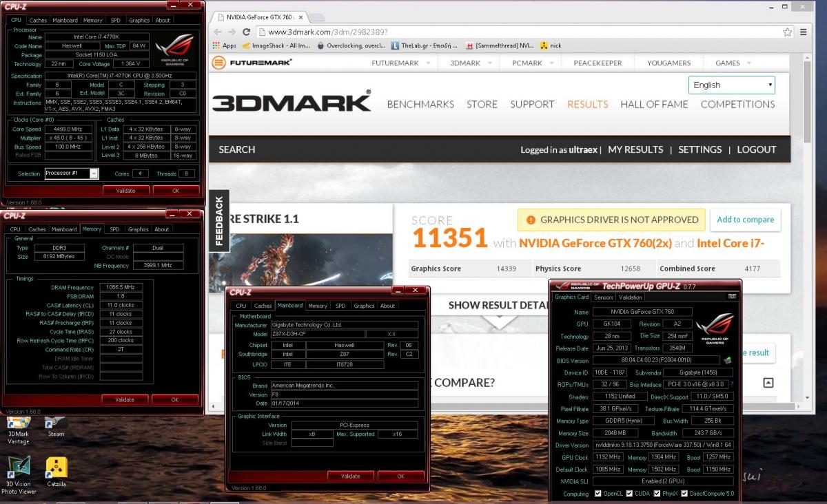Open the Chrome new tab button
The height and width of the screenshot is (504, 827).
pyautogui.click(x=316, y=17)
